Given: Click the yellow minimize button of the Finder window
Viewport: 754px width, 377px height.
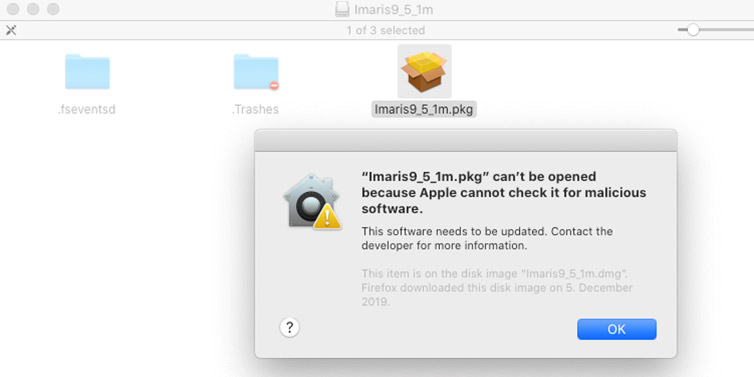Looking at the screenshot, I should click(33, 9).
